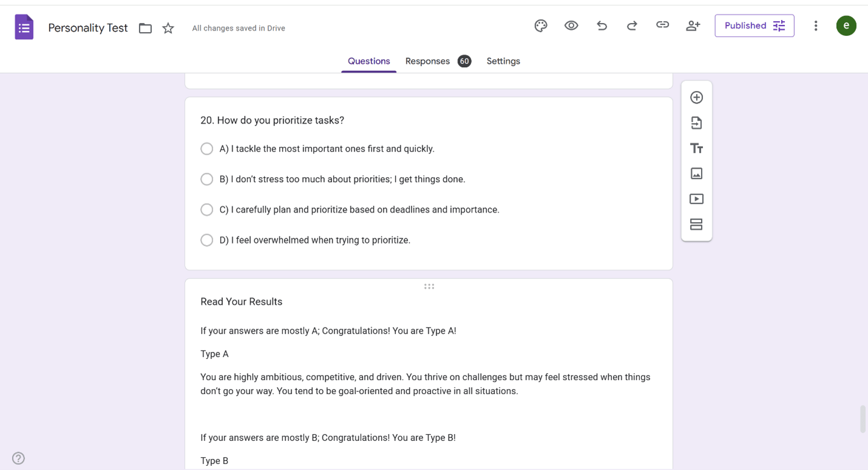The height and width of the screenshot is (470, 868).
Task: Insert a video into form
Action: (696, 199)
